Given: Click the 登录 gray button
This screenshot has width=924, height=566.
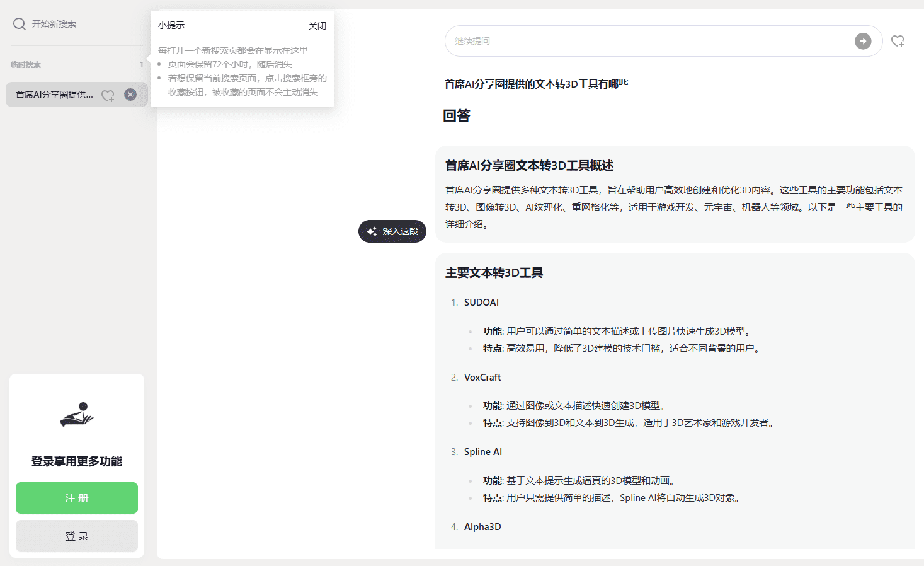Looking at the screenshot, I should pos(77,536).
